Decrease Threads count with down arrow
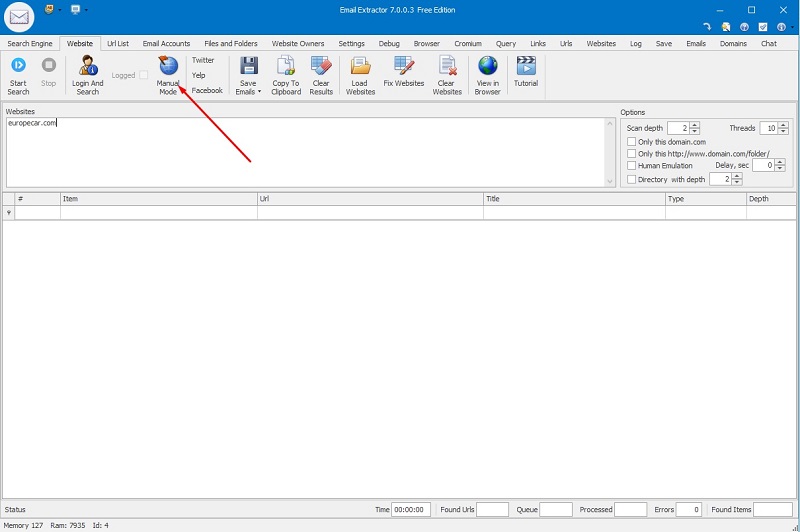 [783, 131]
